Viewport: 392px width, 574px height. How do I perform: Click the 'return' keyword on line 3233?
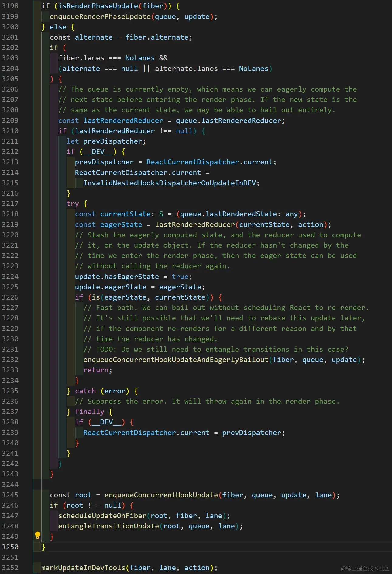pos(96,370)
